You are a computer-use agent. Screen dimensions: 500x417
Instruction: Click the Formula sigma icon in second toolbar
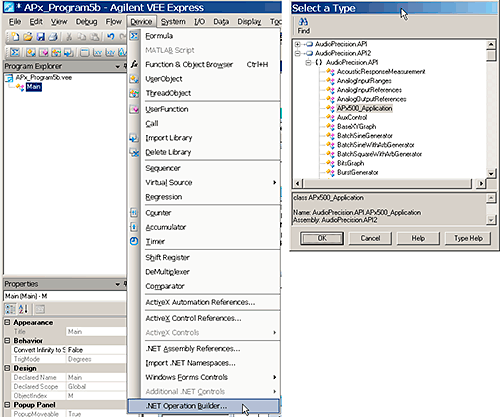click(15, 52)
